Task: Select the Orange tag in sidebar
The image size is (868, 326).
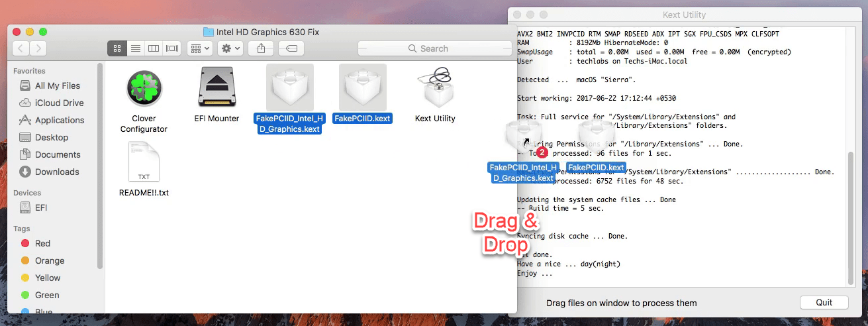Action: tap(42, 260)
